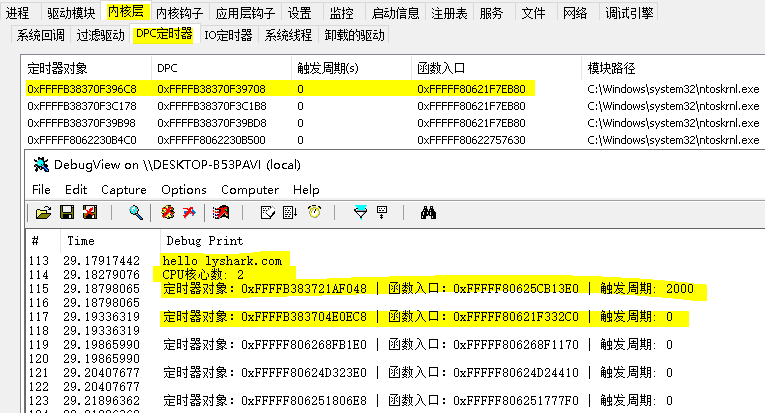
Task: Sort by the 模块路径 column header
Action: pos(673,68)
